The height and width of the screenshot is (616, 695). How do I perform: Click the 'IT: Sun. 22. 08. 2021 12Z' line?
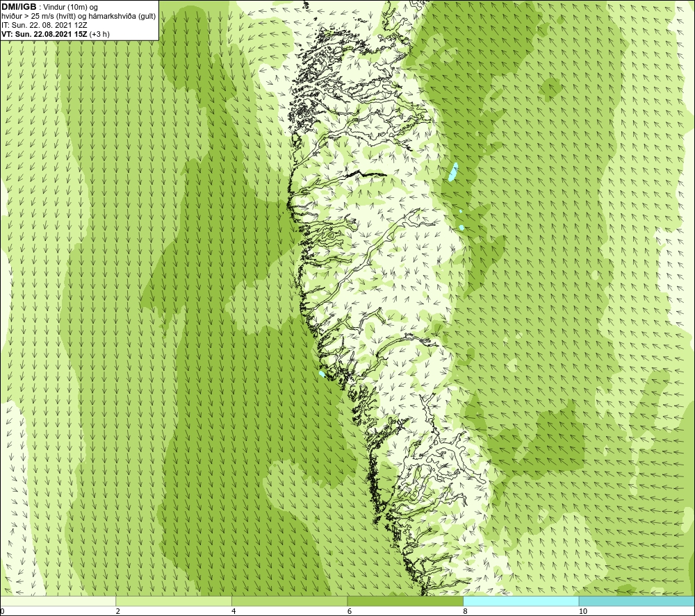coord(44,25)
